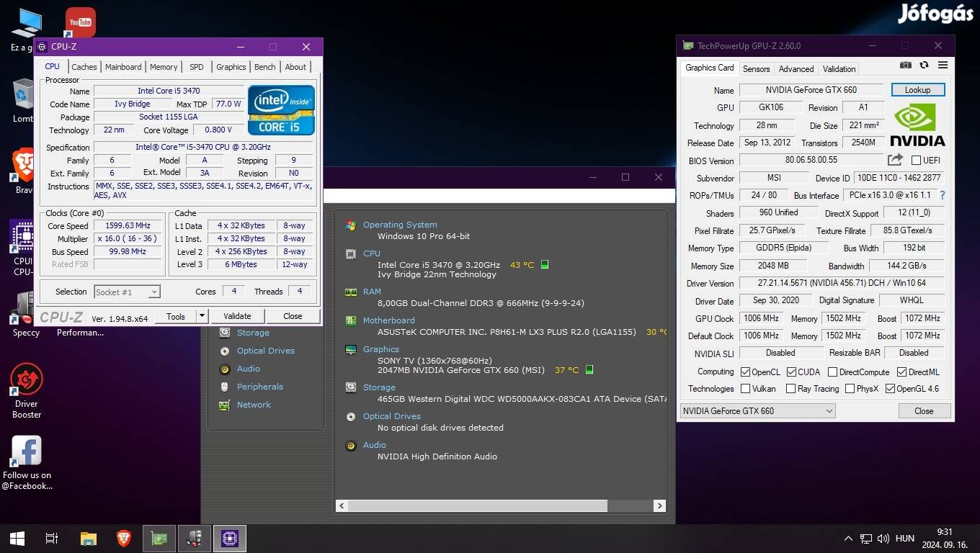Toggle the OpenCL checkbox
Image resolution: width=980 pixels, height=553 pixels.
746,372
